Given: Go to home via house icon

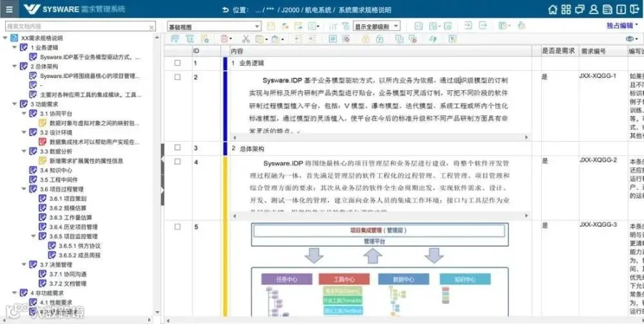Looking at the screenshot, I should [553, 9].
